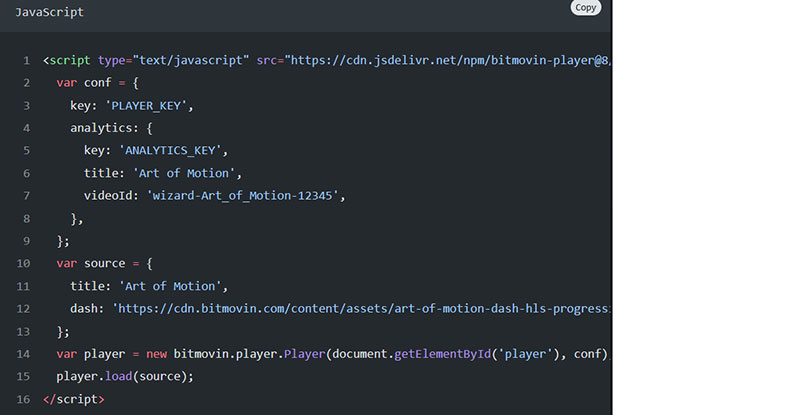Click line number 1 in the gutter
The width and height of the screenshot is (800, 415).
click(27, 61)
